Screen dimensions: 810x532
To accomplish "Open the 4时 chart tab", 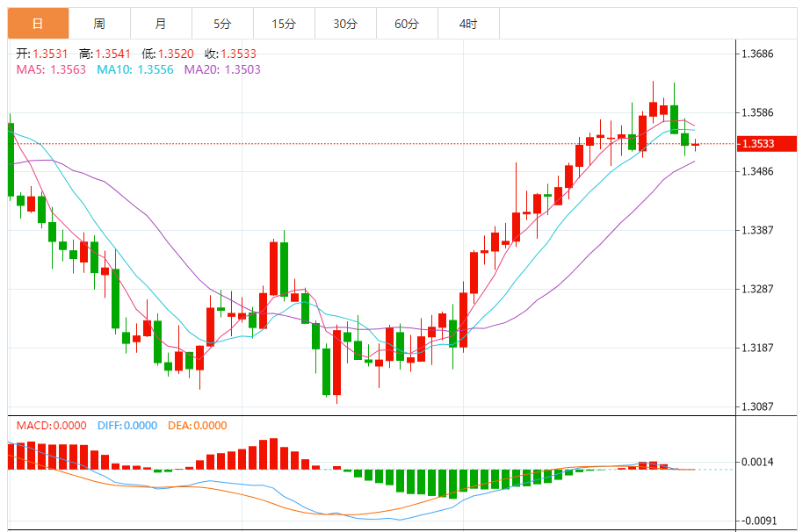I will pos(468,23).
